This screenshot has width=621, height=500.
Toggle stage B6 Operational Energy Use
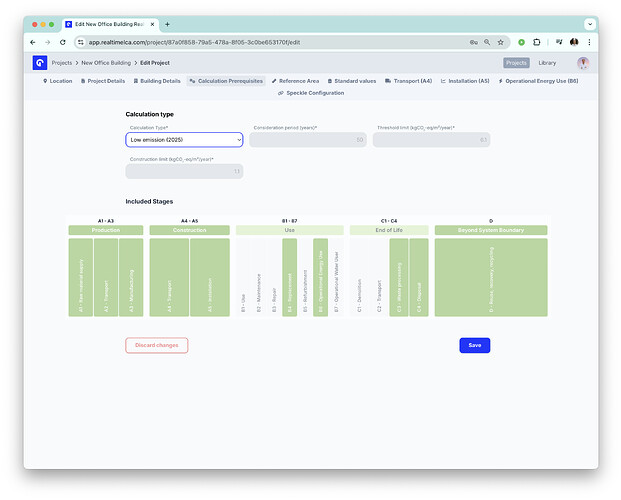click(x=320, y=277)
